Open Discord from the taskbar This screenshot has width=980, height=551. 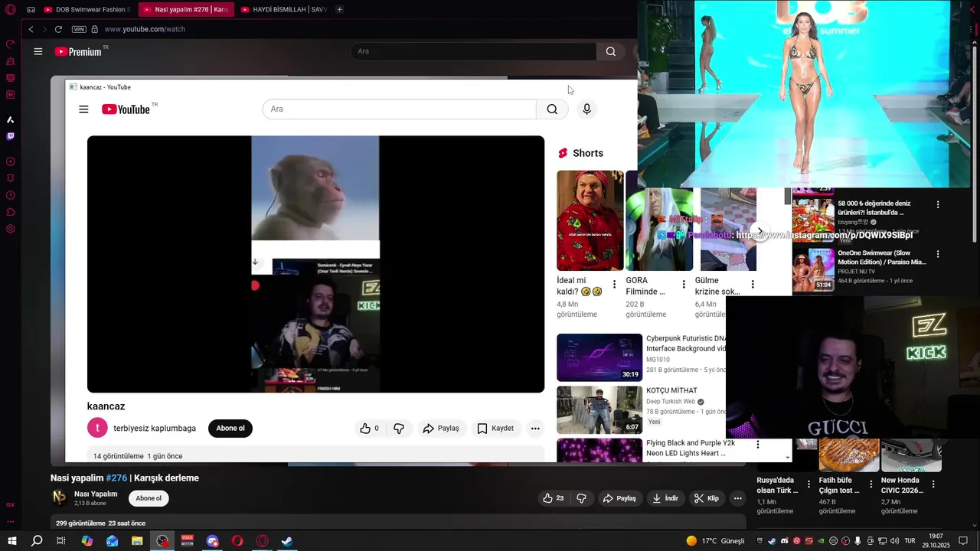(x=212, y=541)
